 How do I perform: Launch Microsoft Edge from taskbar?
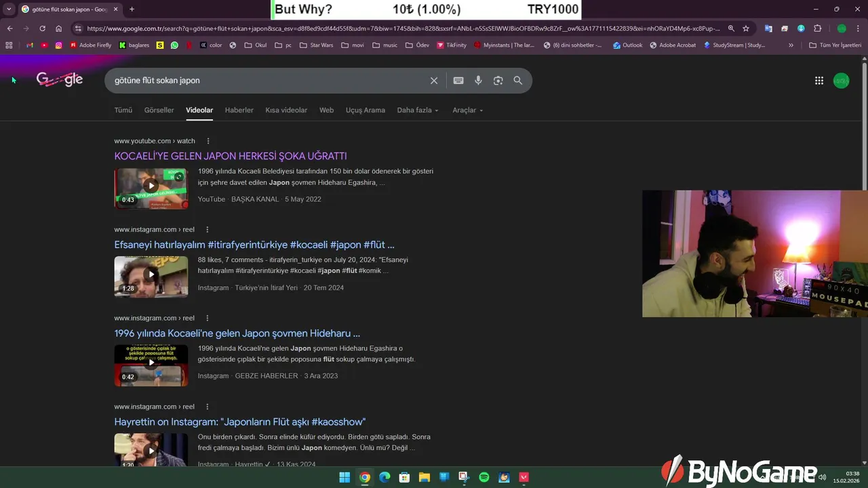(384, 477)
